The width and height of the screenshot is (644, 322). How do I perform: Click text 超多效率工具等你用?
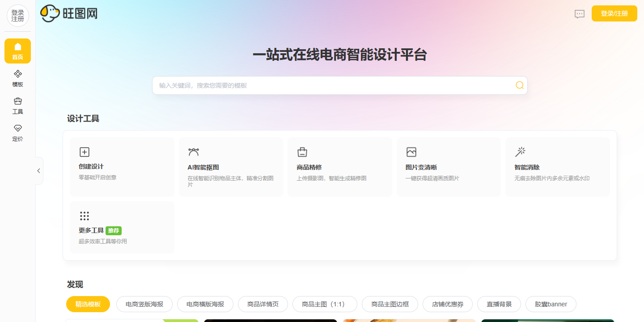coord(103,241)
